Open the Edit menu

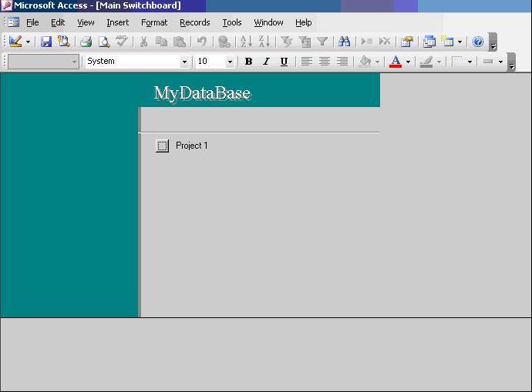pos(58,22)
